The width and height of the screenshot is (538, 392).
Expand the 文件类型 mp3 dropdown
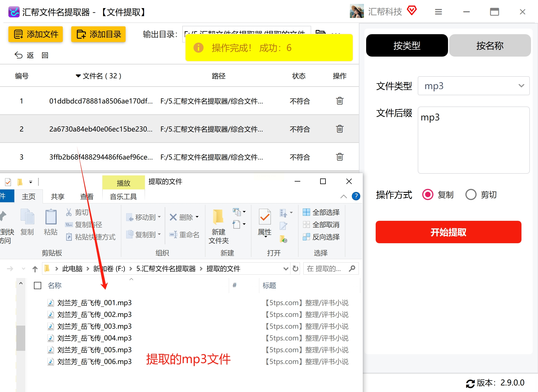pos(474,86)
